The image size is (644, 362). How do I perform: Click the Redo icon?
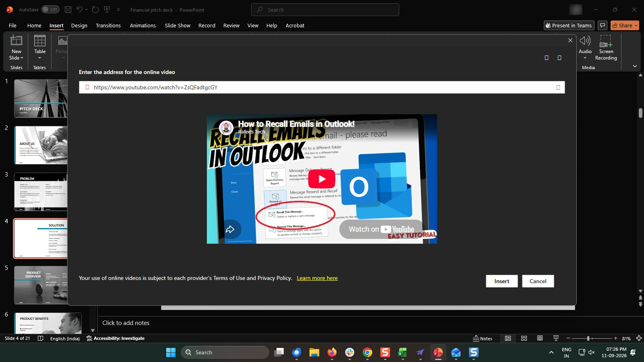pos(95,10)
